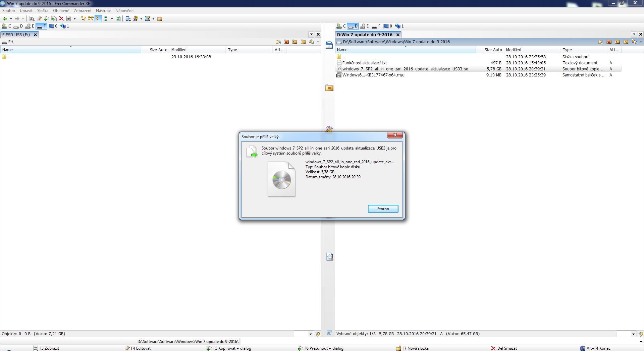Click network icon 1 in right drive bar
This screenshot has height=351, width=644.
point(399,26)
